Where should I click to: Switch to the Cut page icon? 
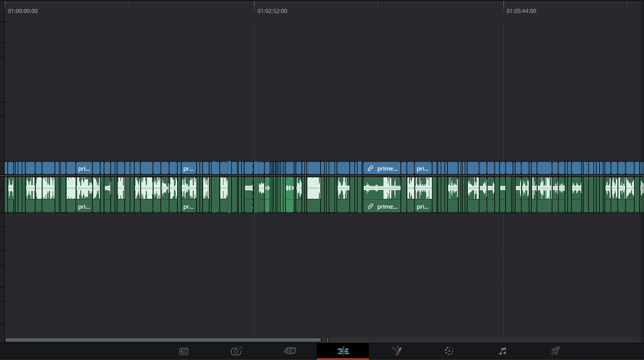(290, 351)
